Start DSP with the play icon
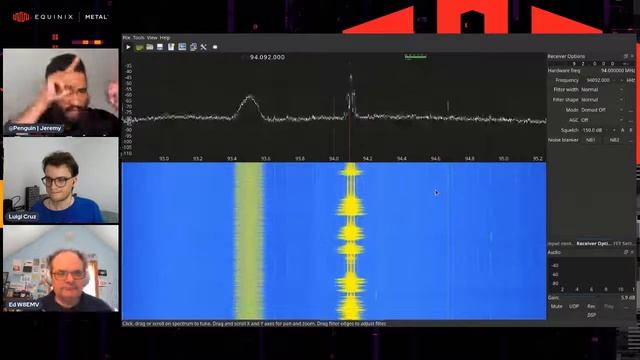 pyautogui.click(x=128, y=47)
